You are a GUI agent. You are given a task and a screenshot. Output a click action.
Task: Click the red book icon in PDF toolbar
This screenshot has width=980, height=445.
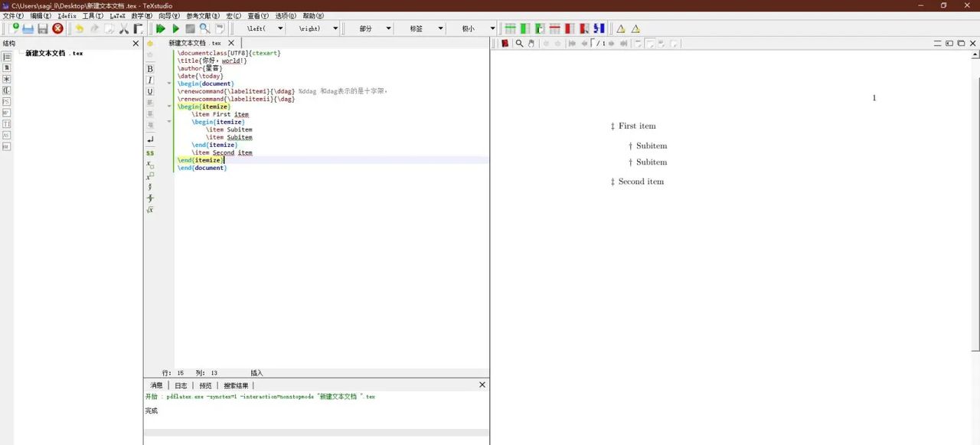tap(505, 44)
